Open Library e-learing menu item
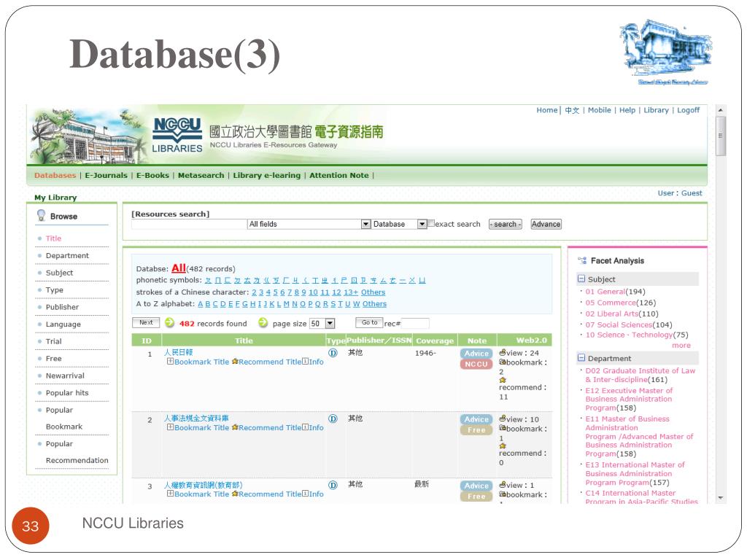The height and width of the screenshot is (560, 747). (267, 175)
